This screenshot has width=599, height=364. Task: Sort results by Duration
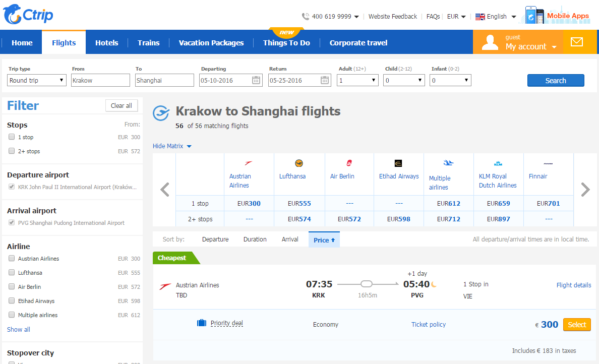(x=255, y=239)
